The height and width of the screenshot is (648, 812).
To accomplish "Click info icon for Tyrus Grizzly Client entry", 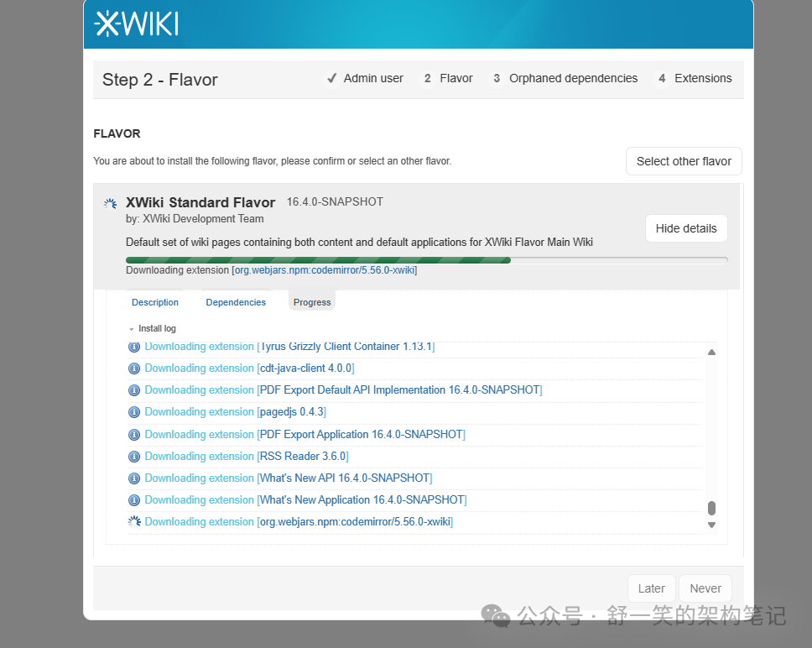I will coord(134,347).
